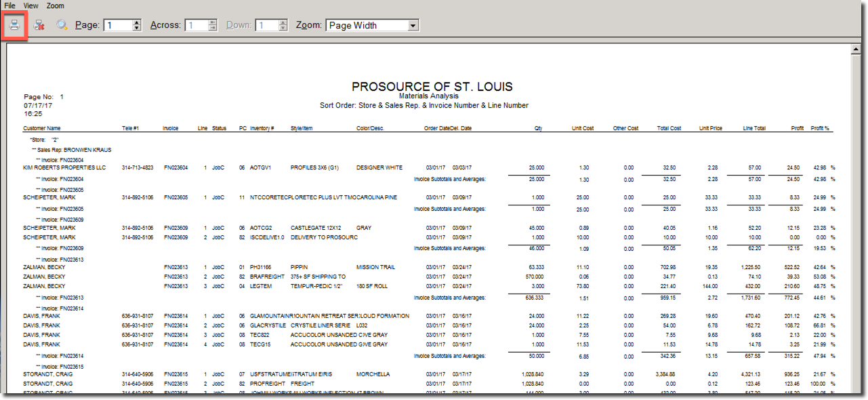Open the File menu
Image resolution: width=868 pixels, height=400 pixels.
(x=10, y=5)
